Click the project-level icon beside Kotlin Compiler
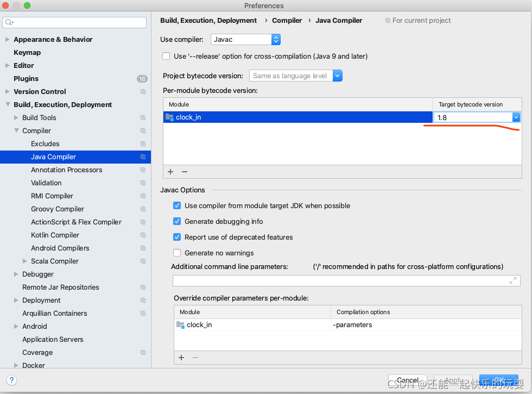This screenshot has height=394, width=532. coord(143,235)
